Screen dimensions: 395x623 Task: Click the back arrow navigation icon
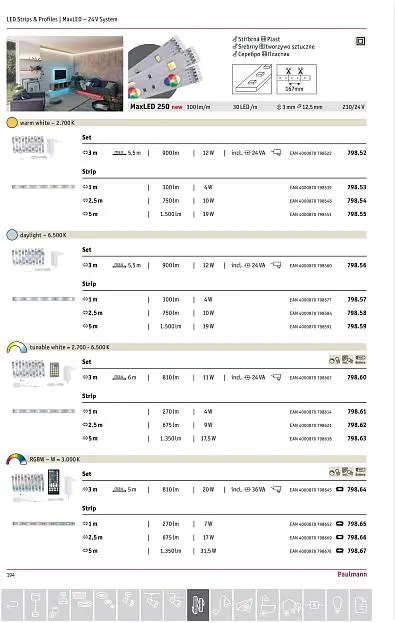[x=12, y=605]
